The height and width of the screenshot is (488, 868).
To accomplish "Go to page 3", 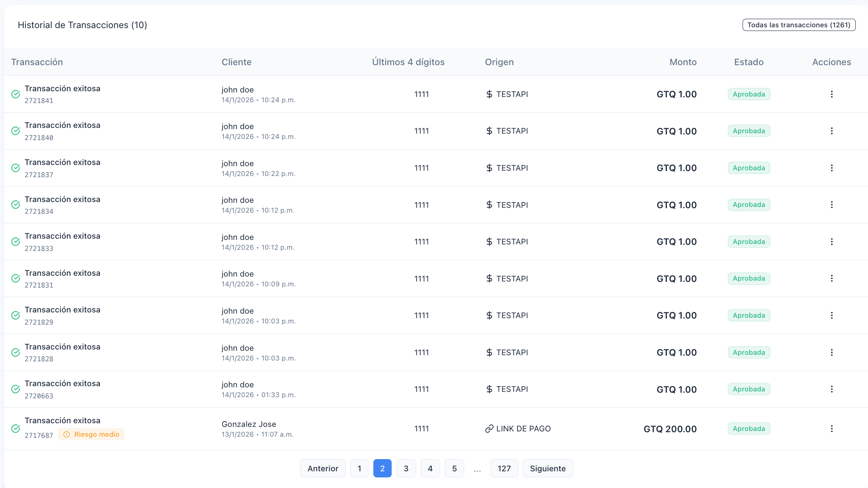I will pos(406,468).
